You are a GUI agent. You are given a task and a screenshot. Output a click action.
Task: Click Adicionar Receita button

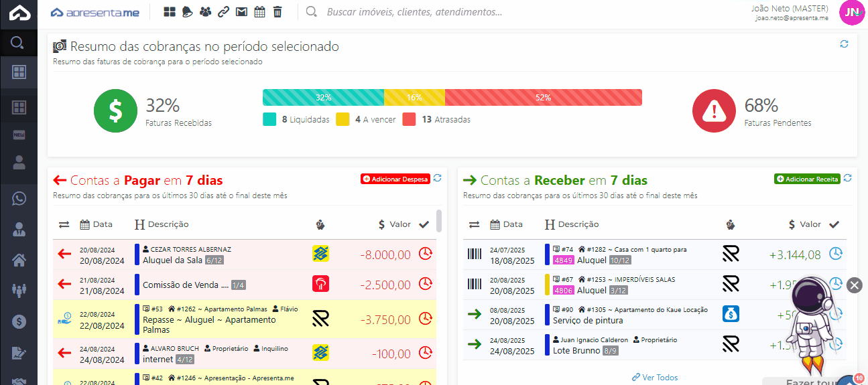click(x=807, y=179)
